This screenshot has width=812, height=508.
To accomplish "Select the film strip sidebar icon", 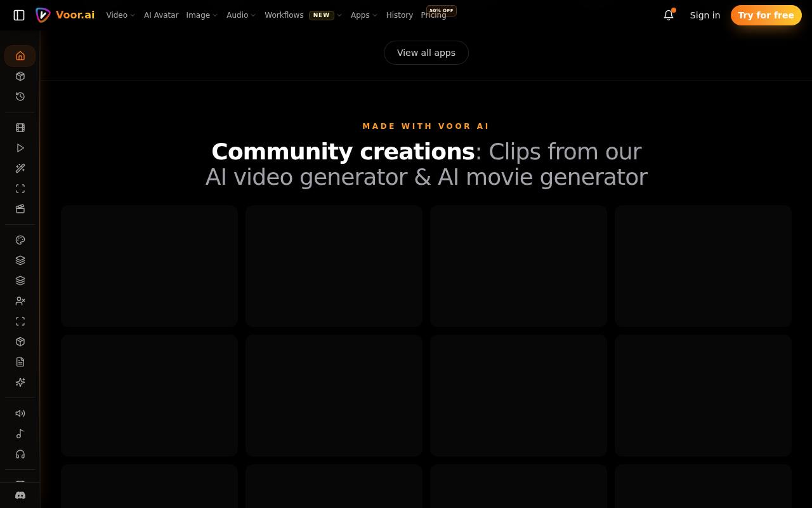I will click(20, 128).
